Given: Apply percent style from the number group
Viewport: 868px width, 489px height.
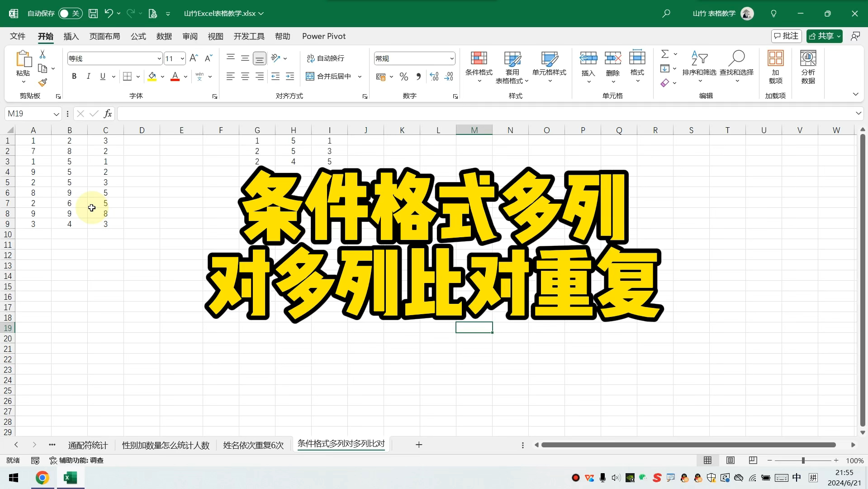Looking at the screenshot, I should 403,76.
